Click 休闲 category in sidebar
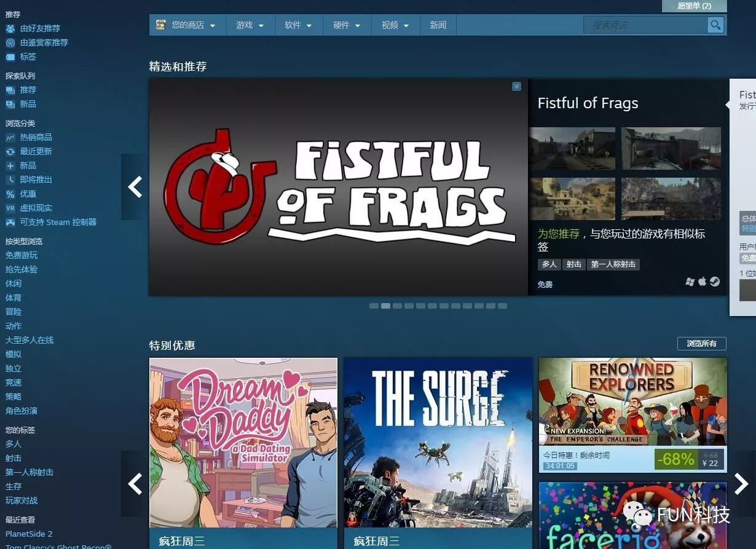The width and height of the screenshot is (756, 549). (x=14, y=283)
